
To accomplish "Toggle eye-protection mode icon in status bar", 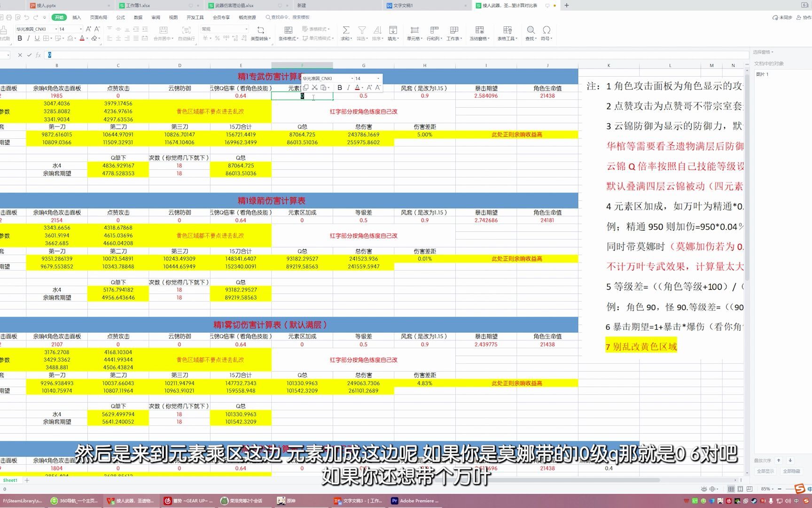I will point(704,489).
